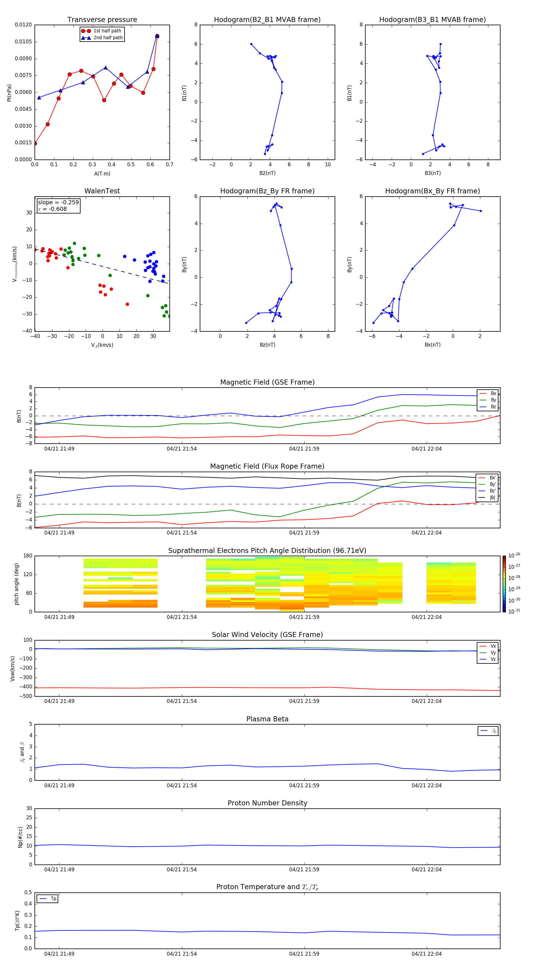Click 'pitch angle (deg)' axis label

coord(16,584)
